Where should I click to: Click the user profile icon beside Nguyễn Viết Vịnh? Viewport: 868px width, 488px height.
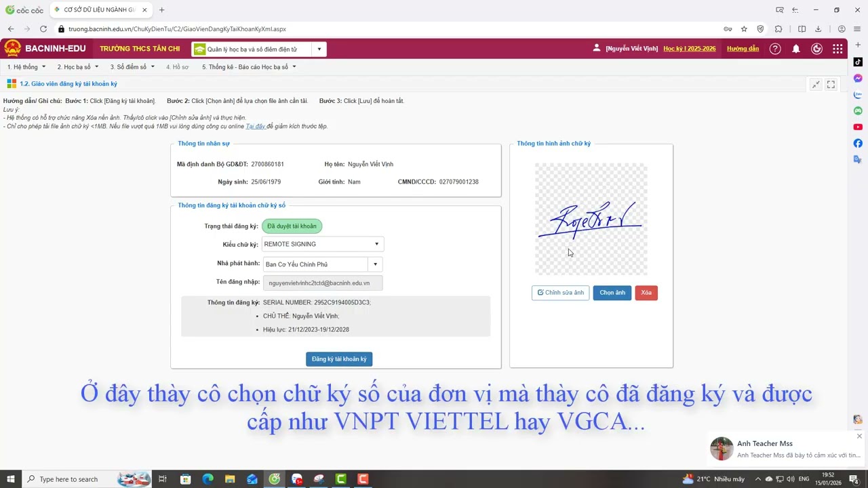click(597, 48)
